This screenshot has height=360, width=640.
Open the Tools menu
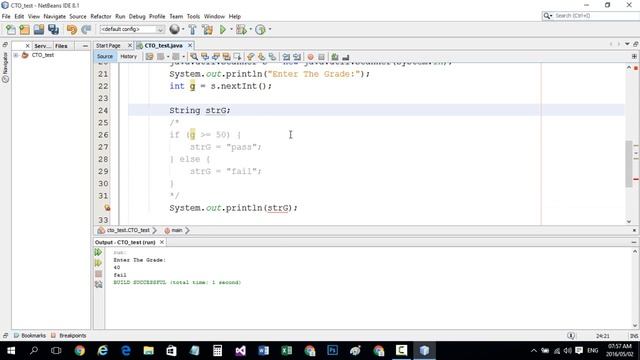(x=193, y=16)
